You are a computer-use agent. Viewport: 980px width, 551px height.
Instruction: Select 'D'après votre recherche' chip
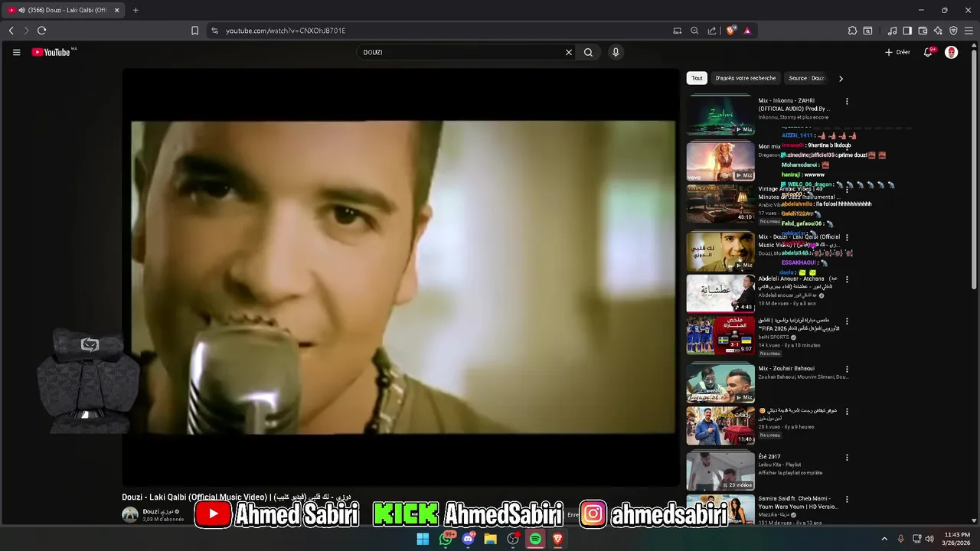746,78
